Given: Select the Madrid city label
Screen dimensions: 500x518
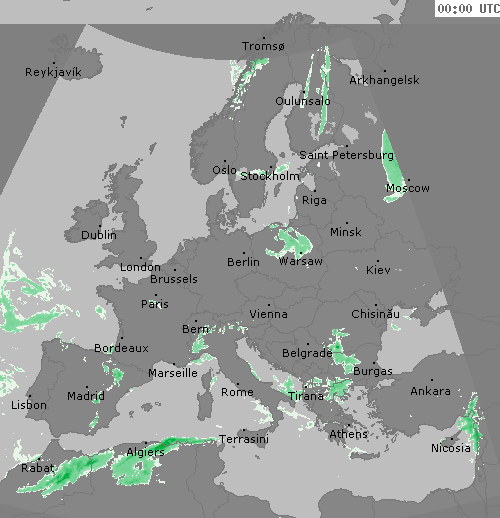Looking at the screenshot, I should [86, 396].
